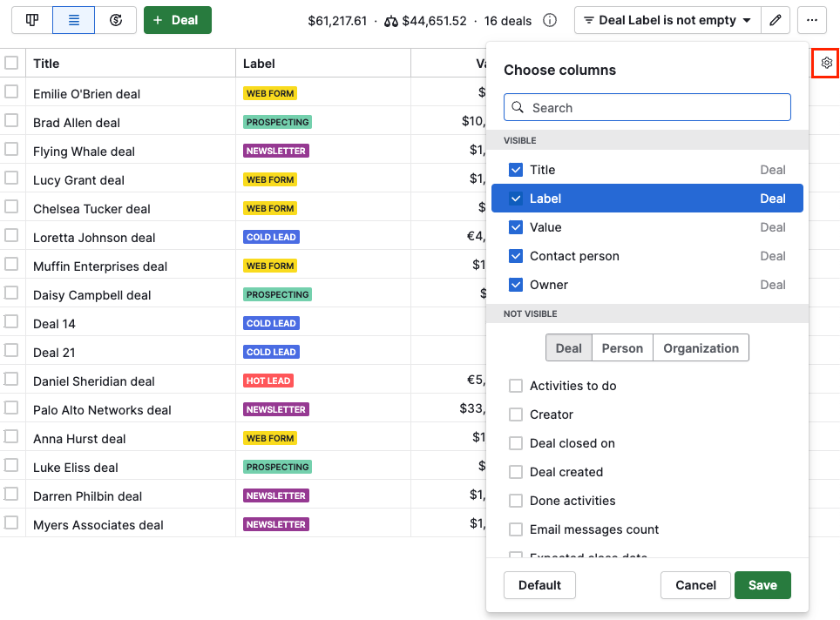
Task: Click the search magnifier in Choose columns
Action: coord(518,107)
